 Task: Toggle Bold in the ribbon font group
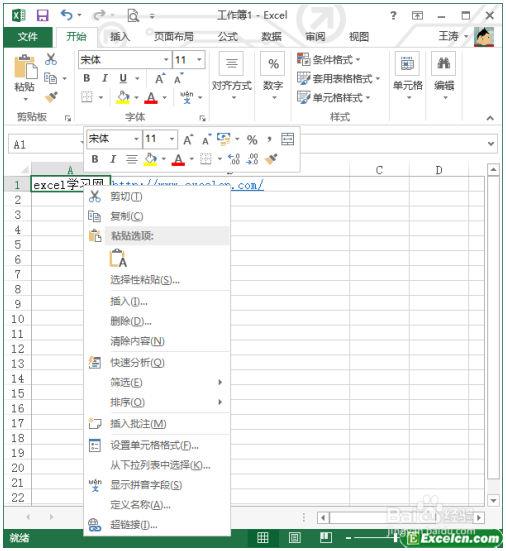(87, 78)
